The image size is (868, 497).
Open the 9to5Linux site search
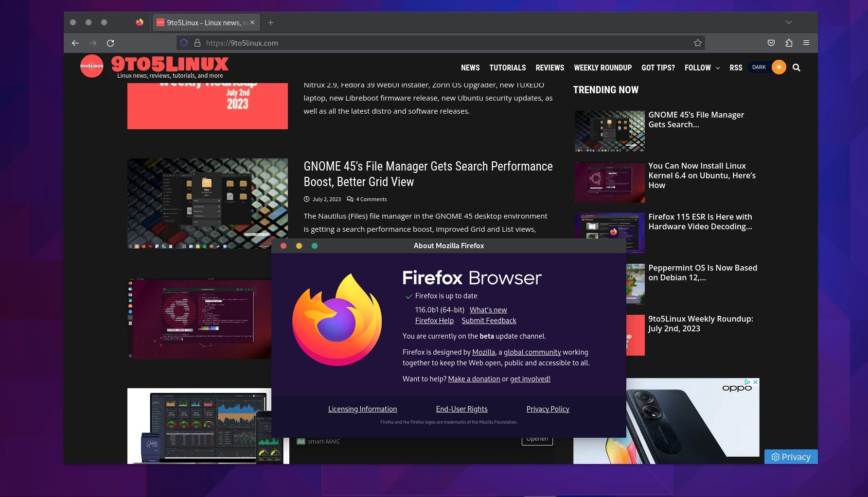tap(796, 68)
